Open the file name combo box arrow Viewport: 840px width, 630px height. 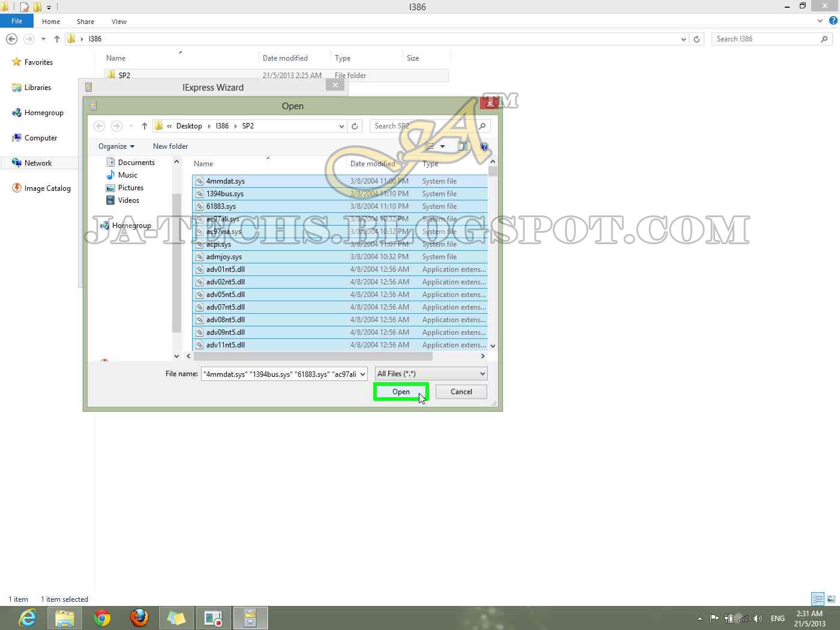(362, 373)
